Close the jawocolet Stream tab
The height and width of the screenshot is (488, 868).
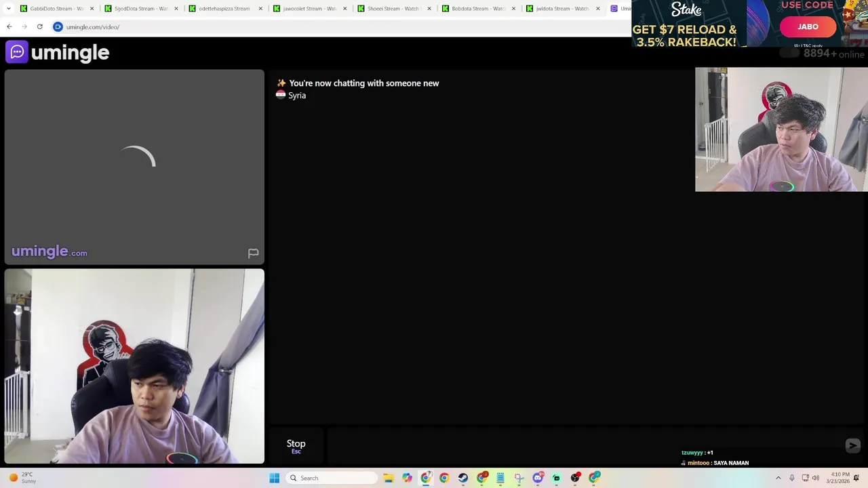[344, 9]
